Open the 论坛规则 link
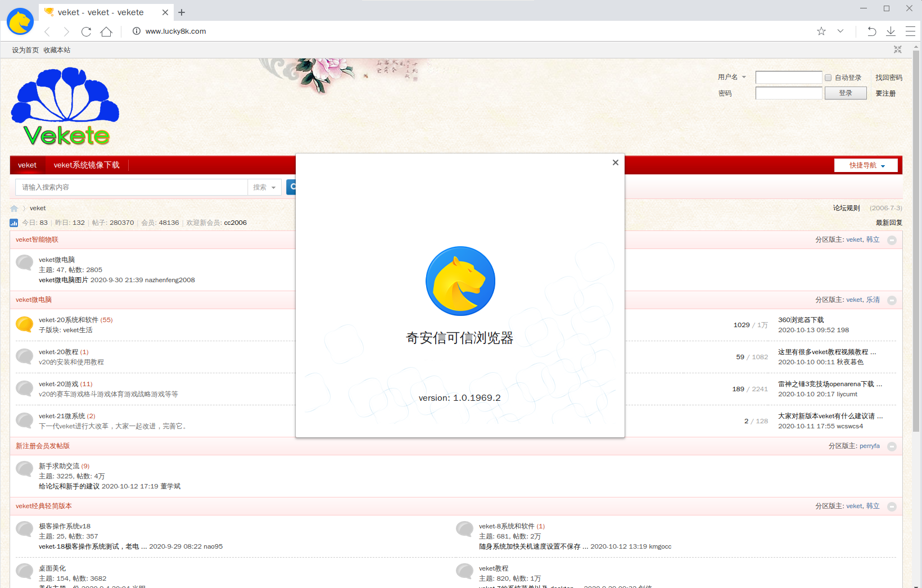The width and height of the screenshot is (922, 588). 846,208
